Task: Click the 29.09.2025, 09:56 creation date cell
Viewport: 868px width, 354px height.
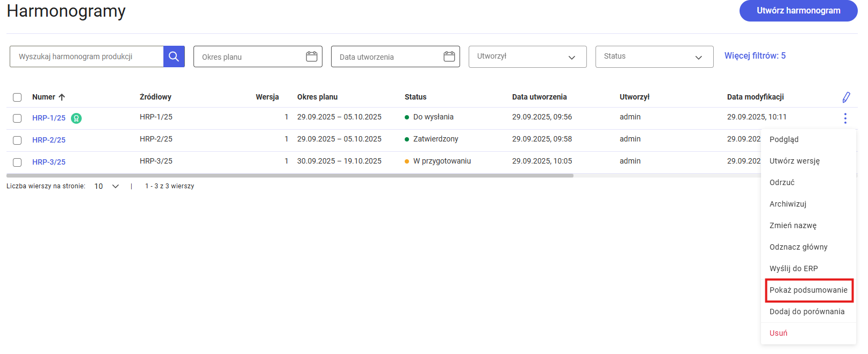Action: [542, 117]
